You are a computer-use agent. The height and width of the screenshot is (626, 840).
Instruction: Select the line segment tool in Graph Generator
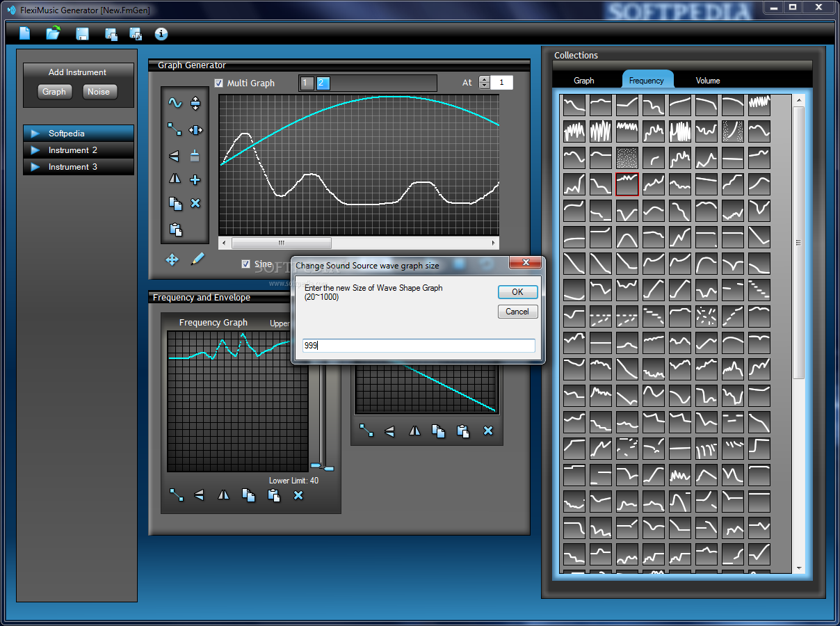point(175,129)
